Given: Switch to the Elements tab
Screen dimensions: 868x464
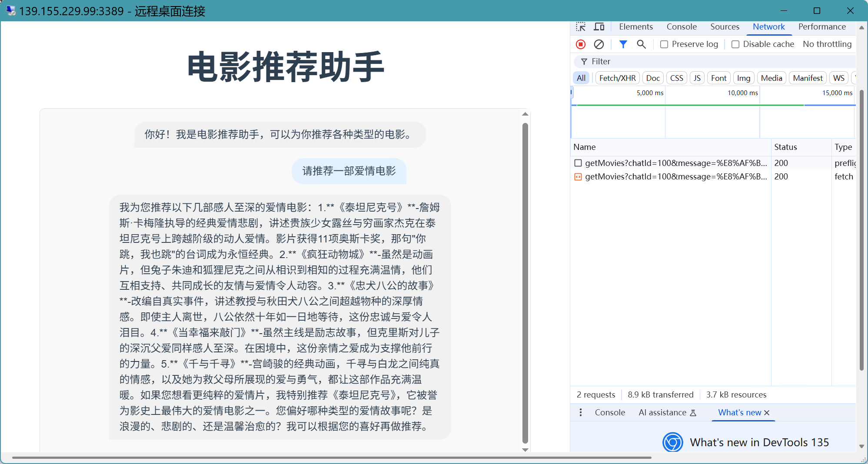Looking at the screenshot, I should (x=635, y=27).
